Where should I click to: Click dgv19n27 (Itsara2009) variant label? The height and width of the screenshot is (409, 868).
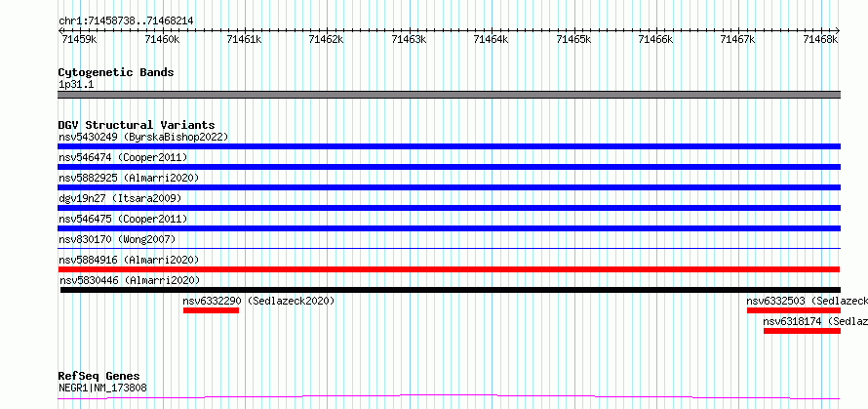pyautogui.click(x=120, y=198)
